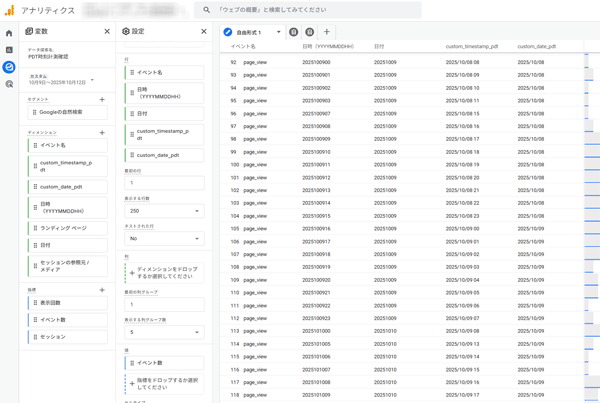
Task: Click the 最初の行 input field
Action: point(164,183)
